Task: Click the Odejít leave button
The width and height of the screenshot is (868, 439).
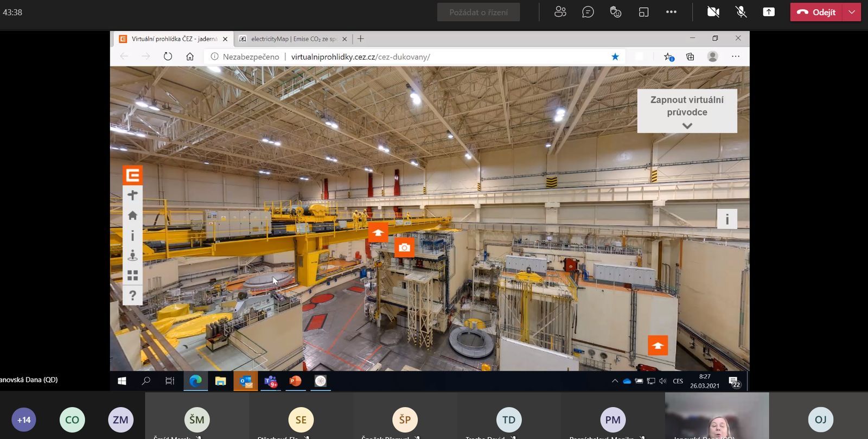Action: coord(816,12)
